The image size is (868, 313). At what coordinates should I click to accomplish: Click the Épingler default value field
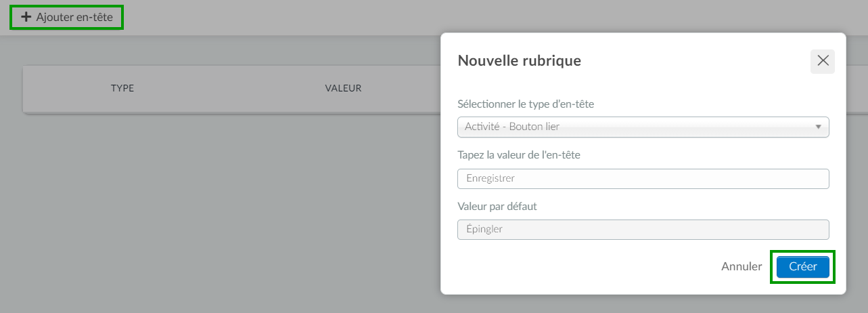[643, 229]
